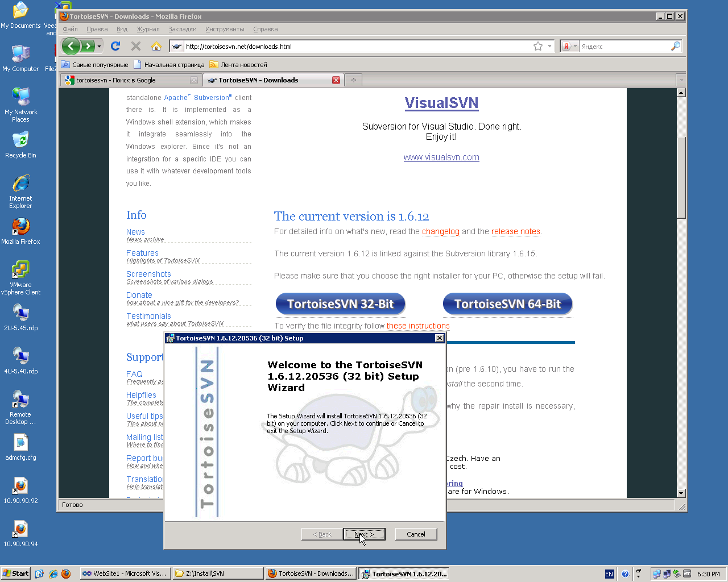This screenshot has width=728, height=582.
Task: Open the Файл menu
Action: tap(70, 29)
